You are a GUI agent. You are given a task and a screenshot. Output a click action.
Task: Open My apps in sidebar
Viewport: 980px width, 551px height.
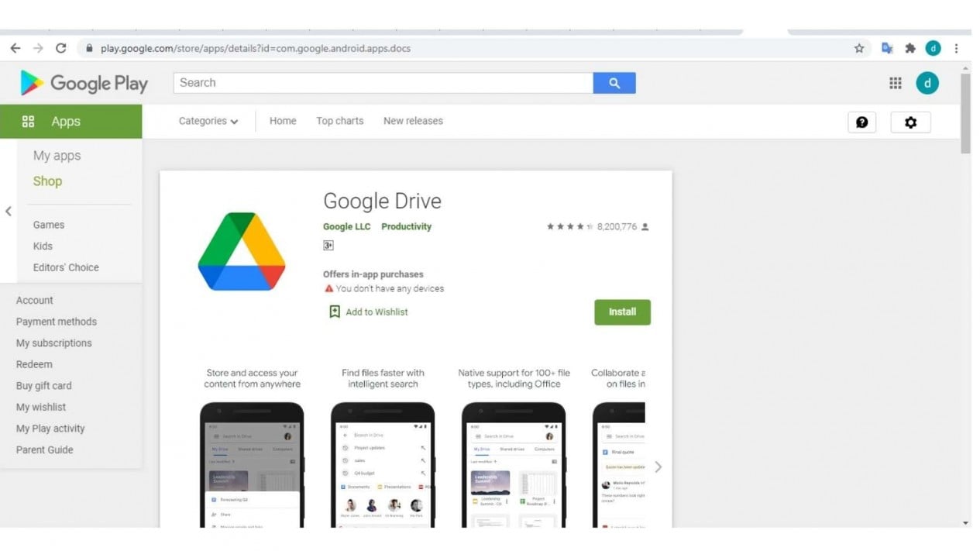point(57,156)
